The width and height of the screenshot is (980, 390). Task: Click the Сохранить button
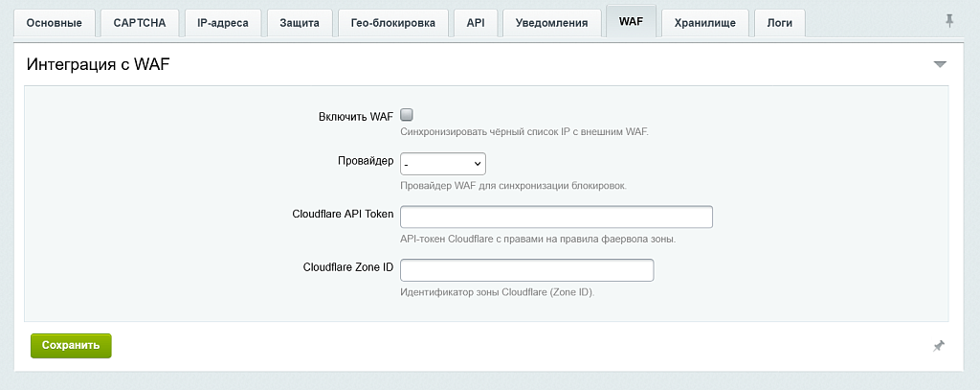71,346
